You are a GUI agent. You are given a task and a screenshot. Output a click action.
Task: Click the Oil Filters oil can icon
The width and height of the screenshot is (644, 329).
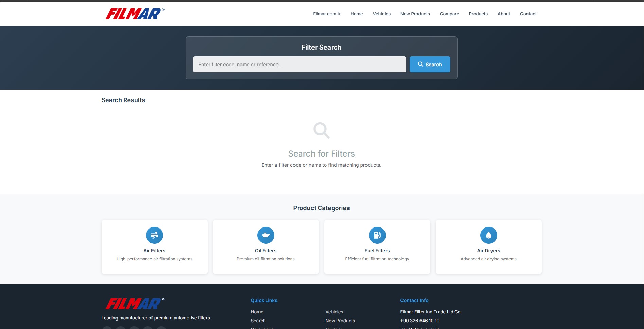(x=266, y=235)
